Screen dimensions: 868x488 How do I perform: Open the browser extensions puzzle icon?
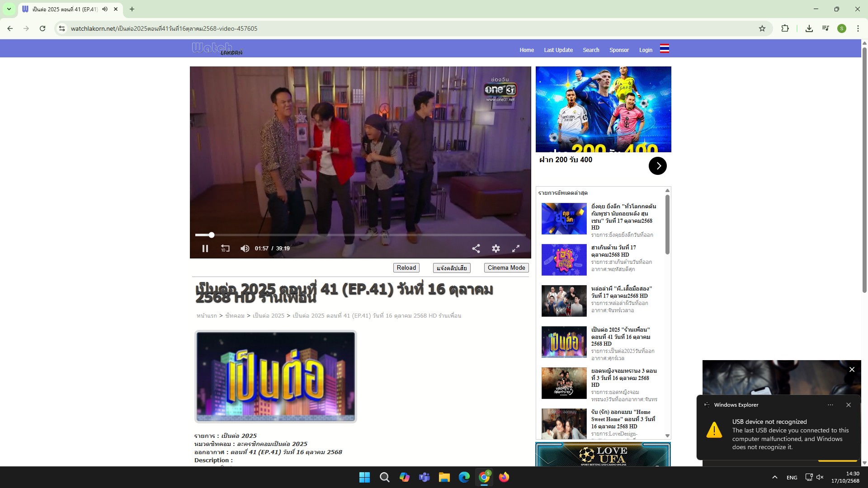pos(785,28)
